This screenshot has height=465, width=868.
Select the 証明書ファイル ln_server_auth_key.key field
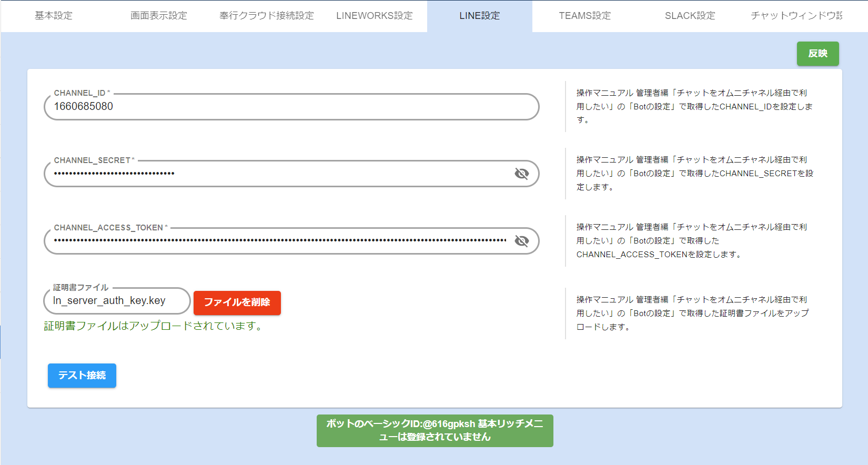point(117,301)
